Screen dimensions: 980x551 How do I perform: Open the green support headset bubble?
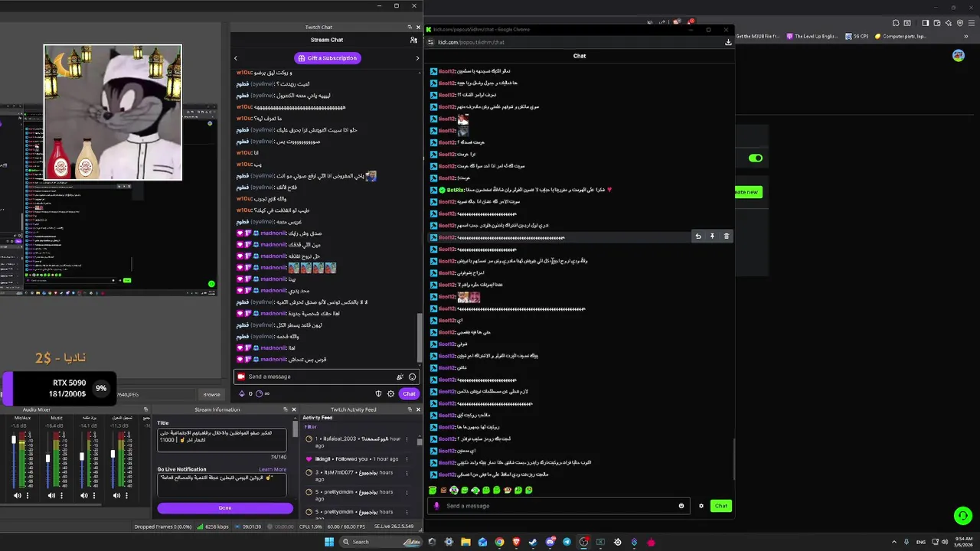tap(963, 516)
